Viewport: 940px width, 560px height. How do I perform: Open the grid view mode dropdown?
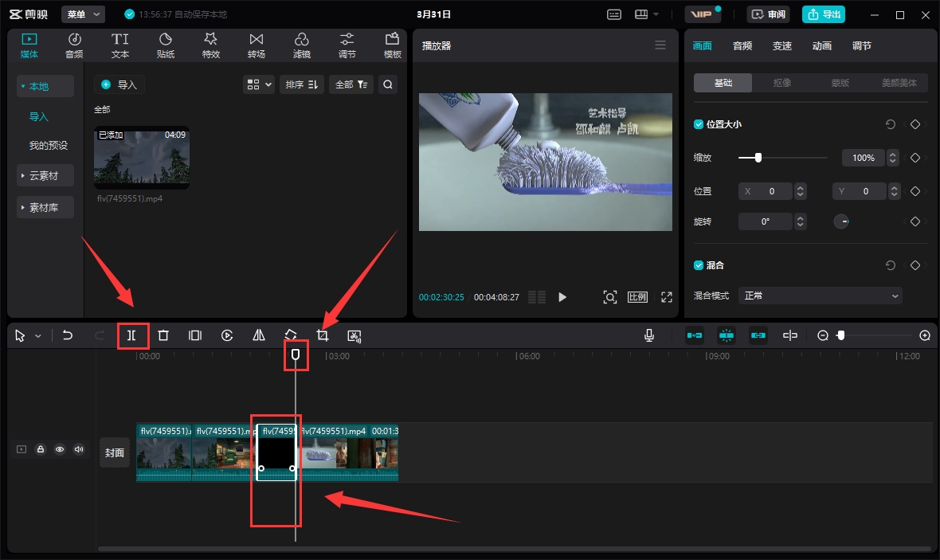(x=259, y=84)
